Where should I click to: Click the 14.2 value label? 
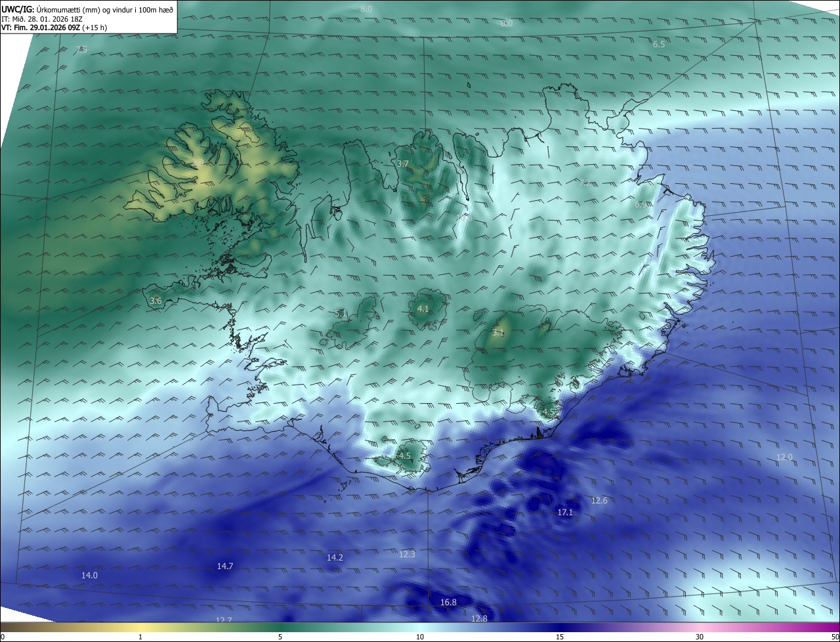[335, 557]
